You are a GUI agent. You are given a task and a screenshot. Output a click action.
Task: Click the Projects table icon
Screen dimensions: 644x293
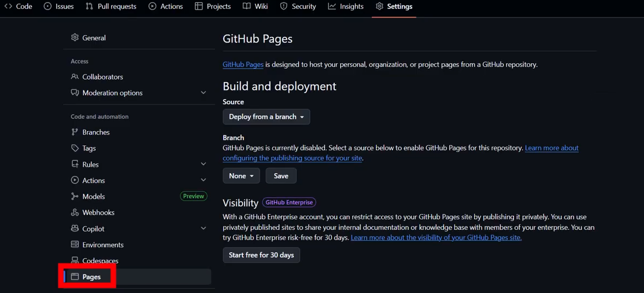click(x=199, y=7)
